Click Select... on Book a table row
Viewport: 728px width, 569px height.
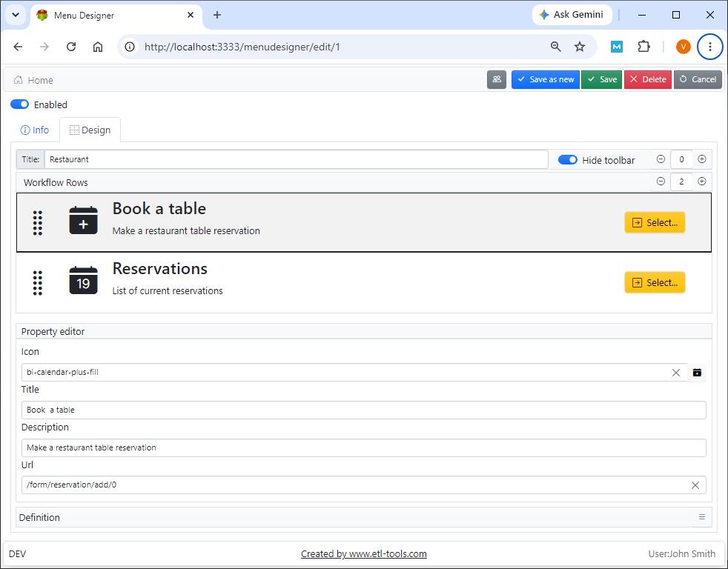[655, 222]
